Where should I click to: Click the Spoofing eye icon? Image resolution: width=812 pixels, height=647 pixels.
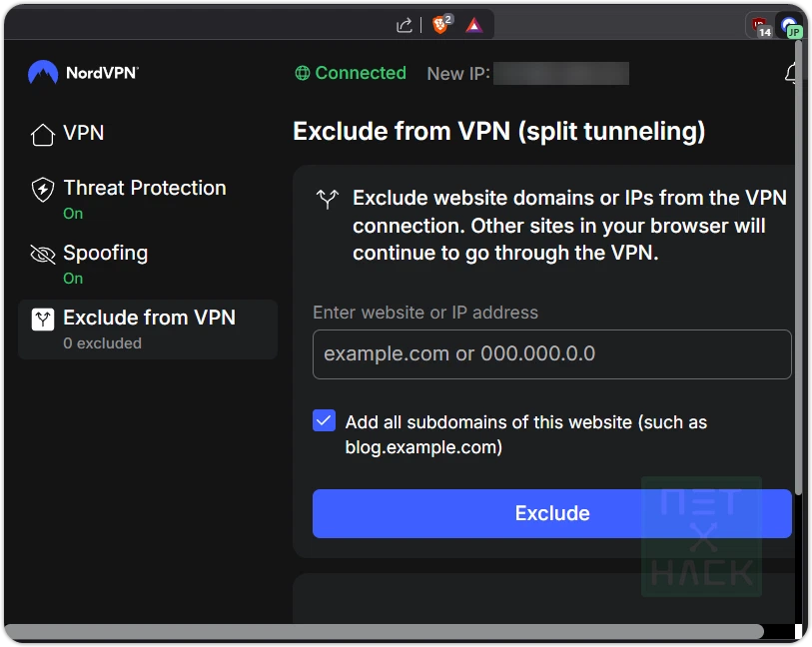click(42, 254)
